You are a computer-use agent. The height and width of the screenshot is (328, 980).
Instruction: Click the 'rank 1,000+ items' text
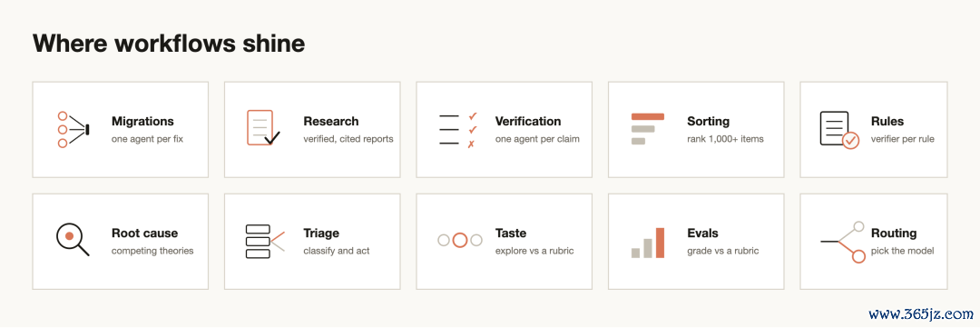pyautogui.click(x=725, y=139)
